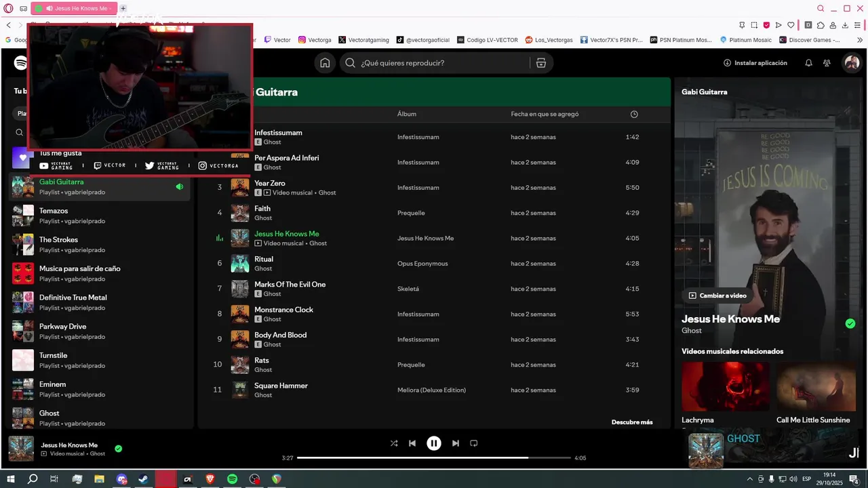868x488 pixels.
Task: Open the browser downloads icon
Action: pos(845,25)
